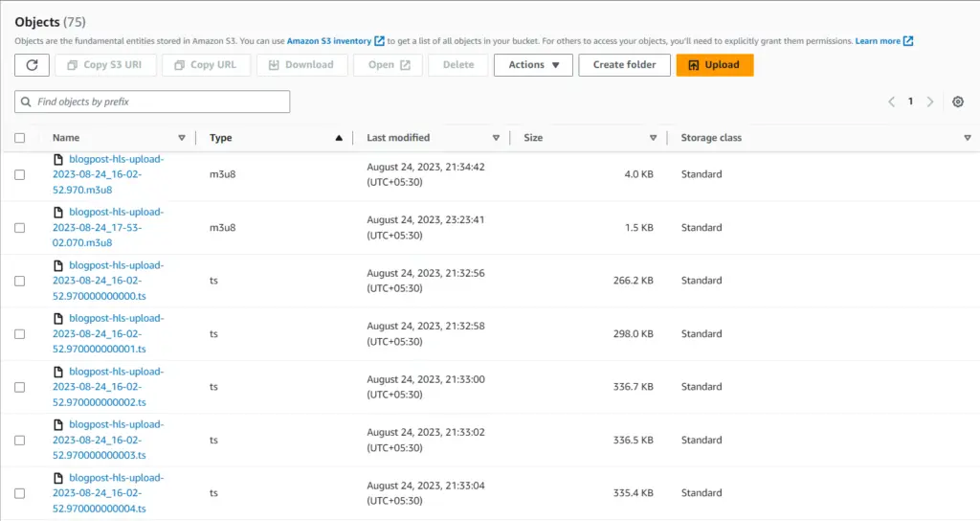Image resolution: width=980 pixels, height=521 pixels.
Task: Tick checkbox for 970000000002.ts row
Action: tap(20, 387)
